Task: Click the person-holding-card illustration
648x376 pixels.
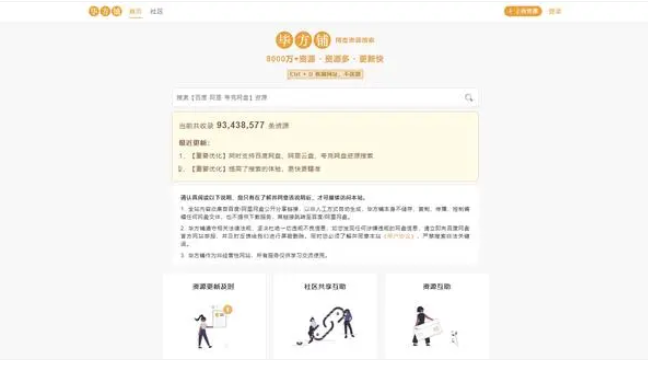Action: pos(435,326)
